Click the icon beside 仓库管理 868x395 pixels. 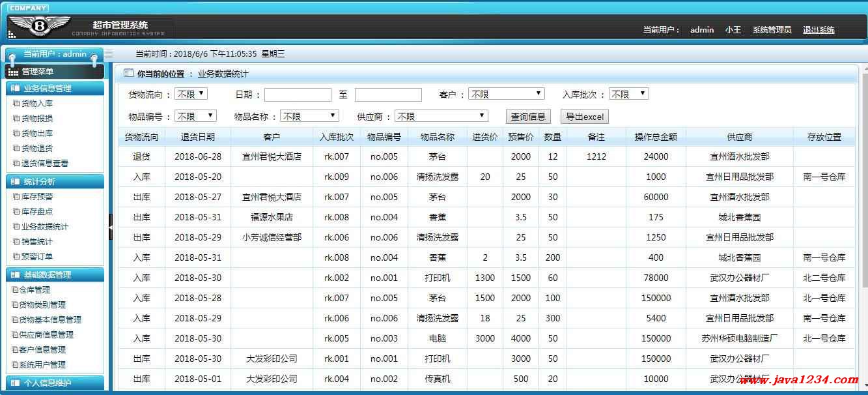coord(15,290)
